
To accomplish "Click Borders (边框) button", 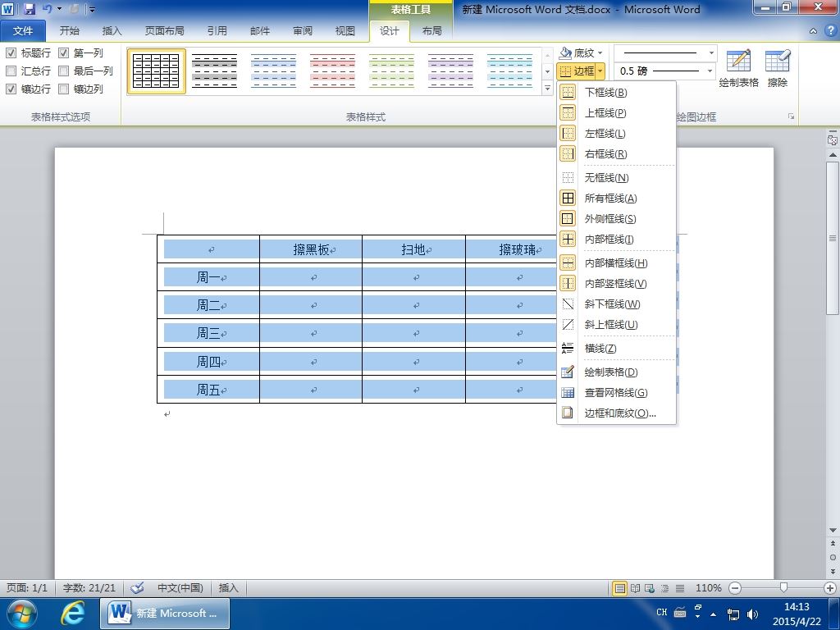I will pos(577,71).
